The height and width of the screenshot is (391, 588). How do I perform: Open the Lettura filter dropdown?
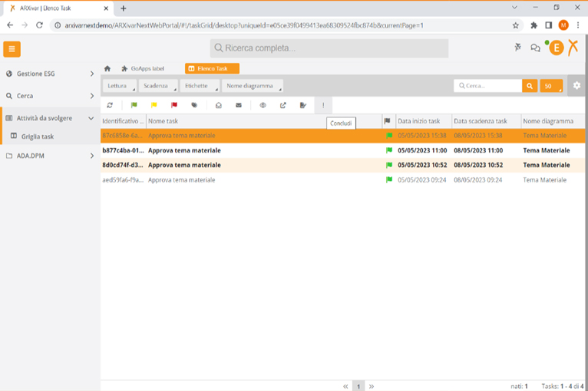pyautogui.click(x=119, y=86)
